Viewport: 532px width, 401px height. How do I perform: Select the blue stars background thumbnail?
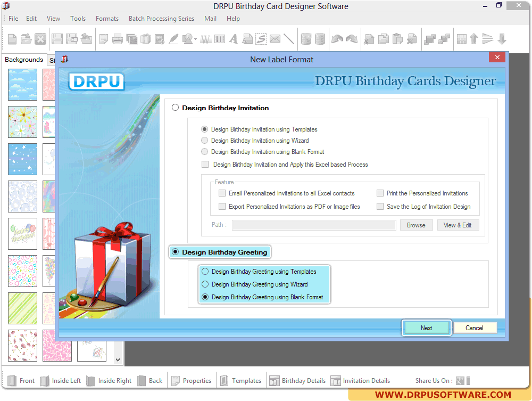[23, 159]
